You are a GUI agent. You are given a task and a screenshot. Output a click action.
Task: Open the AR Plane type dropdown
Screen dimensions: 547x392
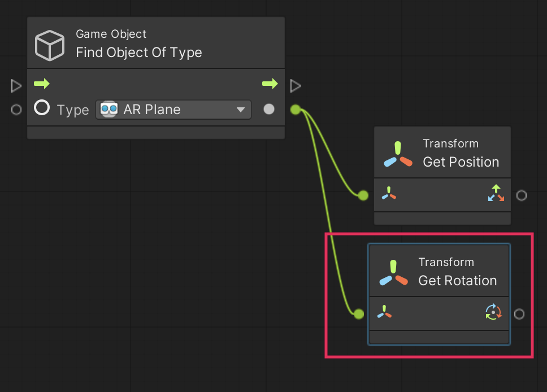click(173, 110)
